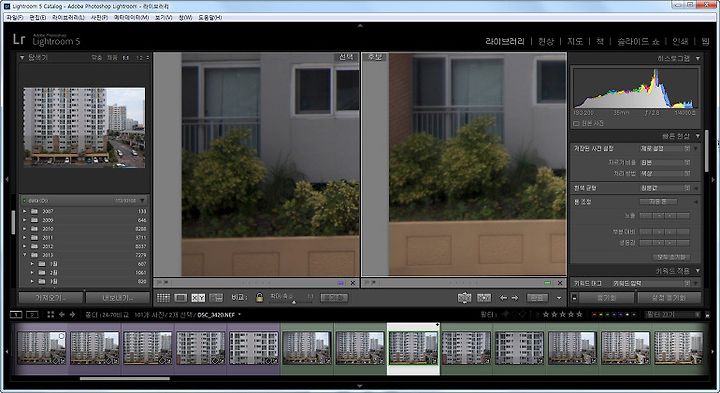Open the white balance dropdown

pyautogui.click(x=665, y=188)
